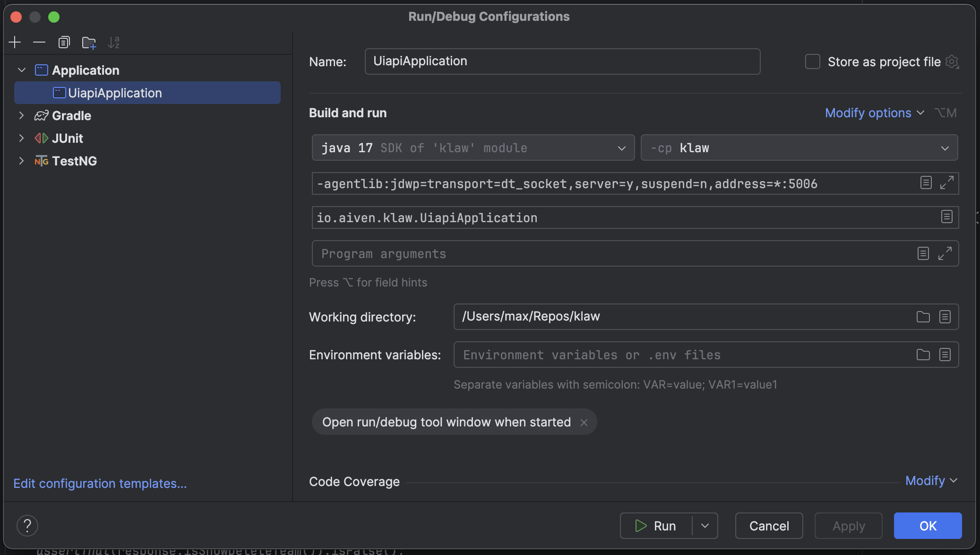The width and height of the screenshot is (980, 555).
Task: Open the -cp klaw classpath dropdown
Action: coord(799,148)
